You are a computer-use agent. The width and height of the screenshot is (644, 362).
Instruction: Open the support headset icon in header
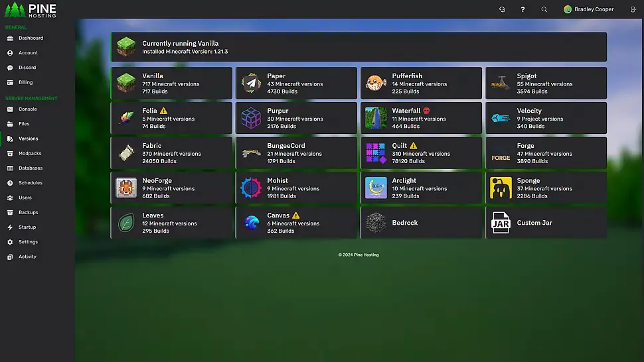tap(502, 9)
